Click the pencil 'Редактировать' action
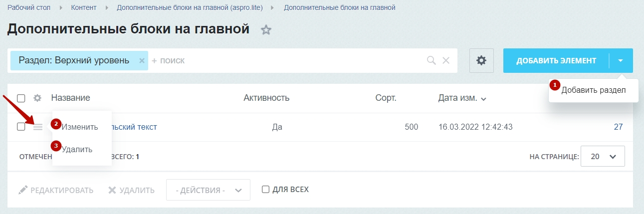This screenshot has width=644, height=214. pyautogui.click(x=56, y=190)
